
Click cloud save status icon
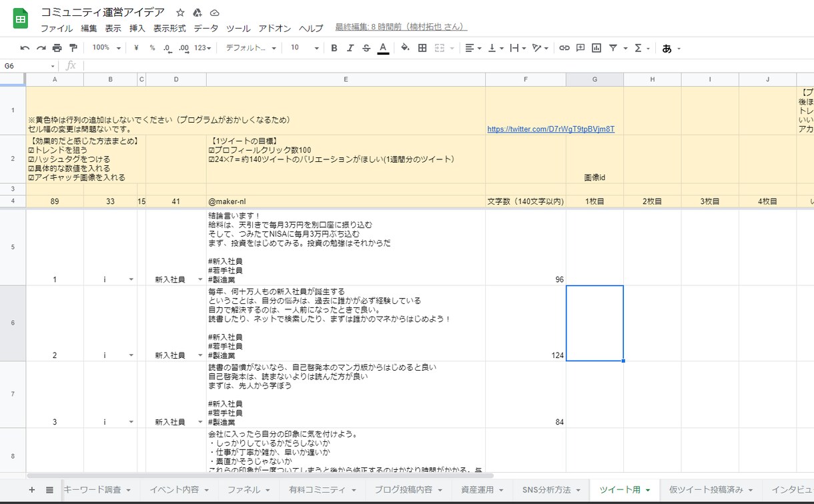[215, 13]
